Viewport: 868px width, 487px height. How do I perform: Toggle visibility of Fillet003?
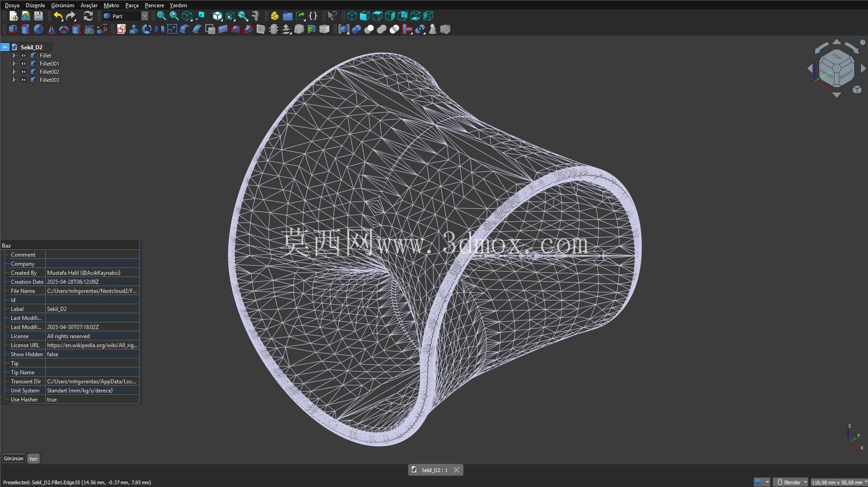24,80
